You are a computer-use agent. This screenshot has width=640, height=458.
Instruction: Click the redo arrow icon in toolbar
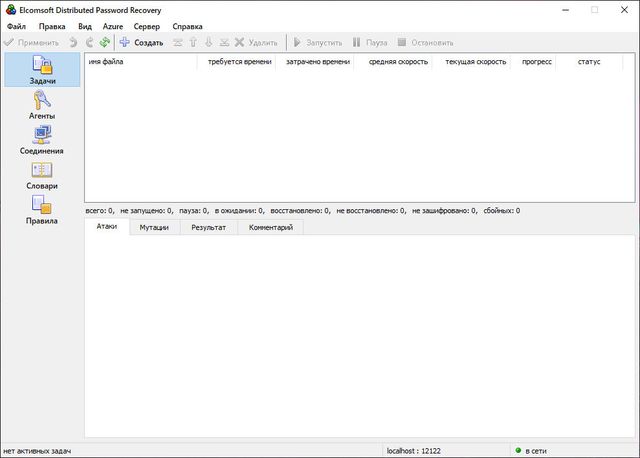tap(89, 42)
